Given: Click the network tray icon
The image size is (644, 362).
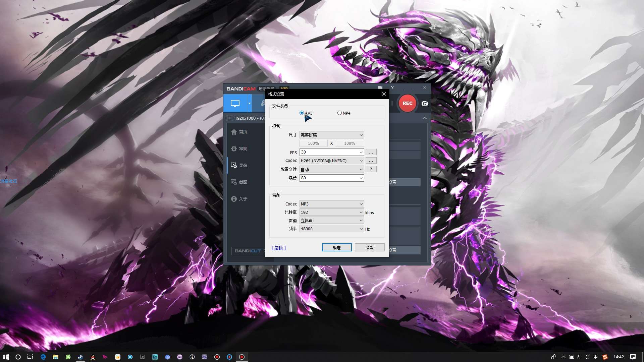Looking at the screenshot, I should (579, 357).
